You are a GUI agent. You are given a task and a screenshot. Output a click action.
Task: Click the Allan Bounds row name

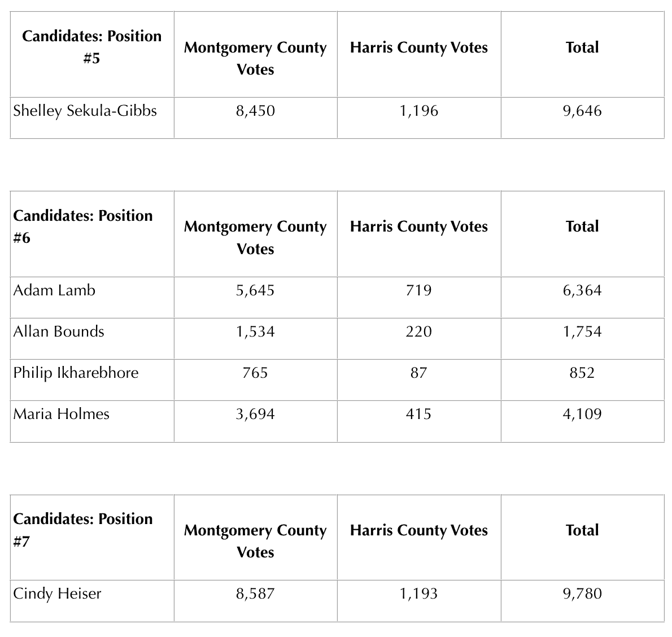click(x=59, y=331)
